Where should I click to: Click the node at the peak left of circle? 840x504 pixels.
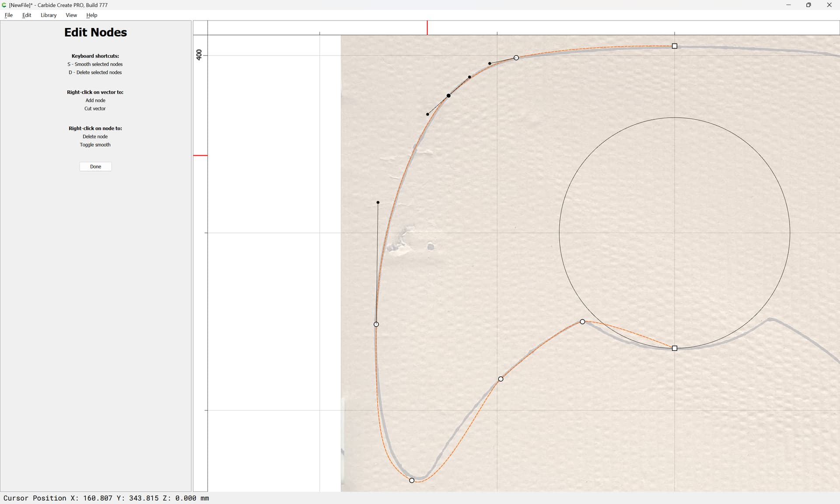coord(582,322)
